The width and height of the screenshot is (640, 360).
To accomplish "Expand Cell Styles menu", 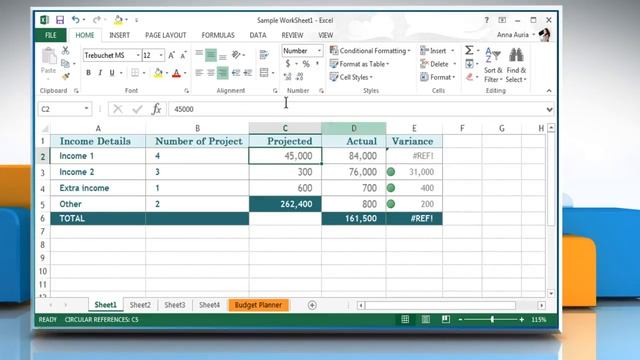I will click(x=351, y=77).
